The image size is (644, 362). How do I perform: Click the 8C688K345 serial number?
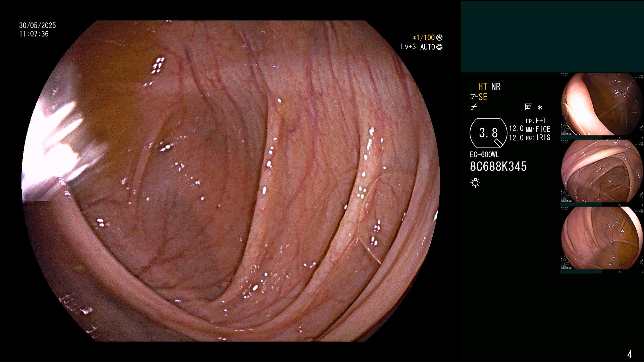coord(498,166)
